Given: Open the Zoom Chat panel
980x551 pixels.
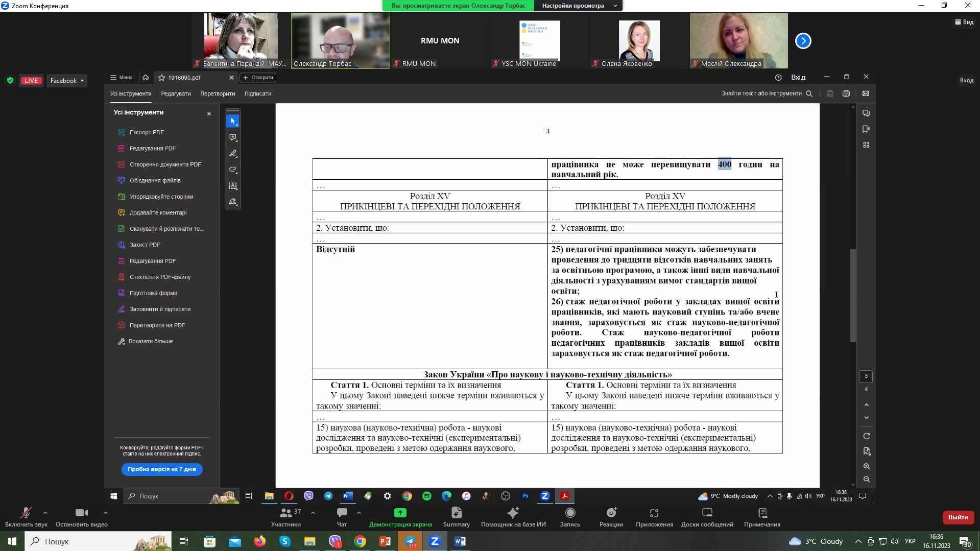Looking at the screenshot, I should 342,513.
